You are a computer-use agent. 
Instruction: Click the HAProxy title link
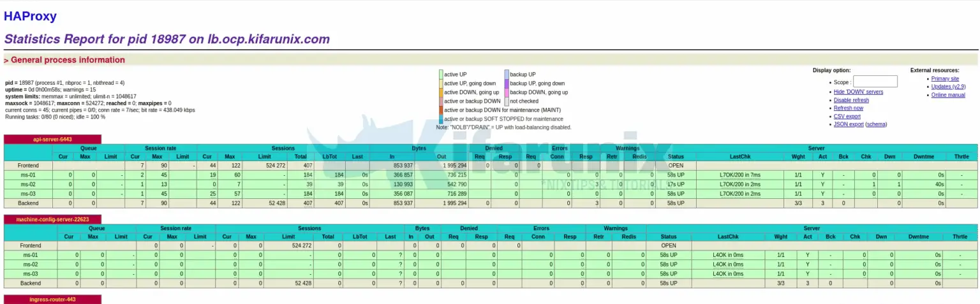click(x=30, y=17)
